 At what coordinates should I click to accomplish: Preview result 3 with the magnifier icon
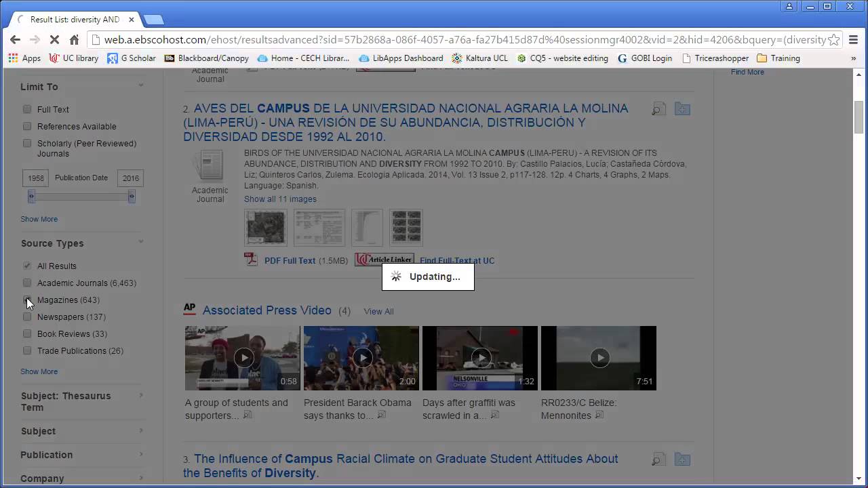pyautogui.click(x=658, y=460)
